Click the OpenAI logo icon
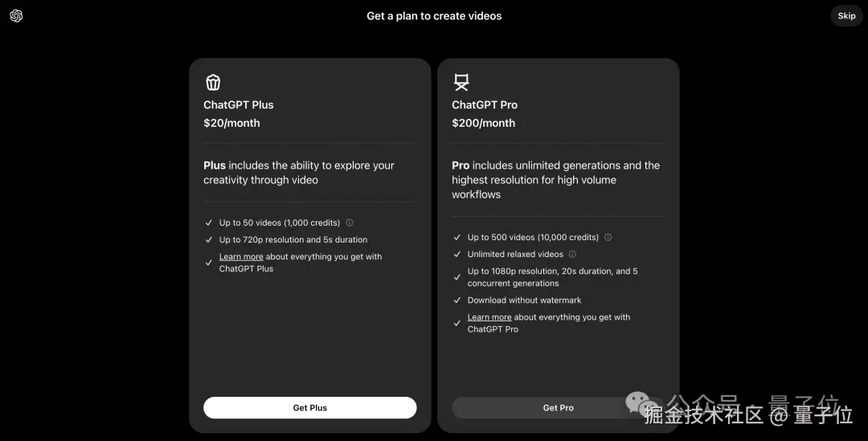This screenshot has width=868, height=441. [x=16, y=16]
